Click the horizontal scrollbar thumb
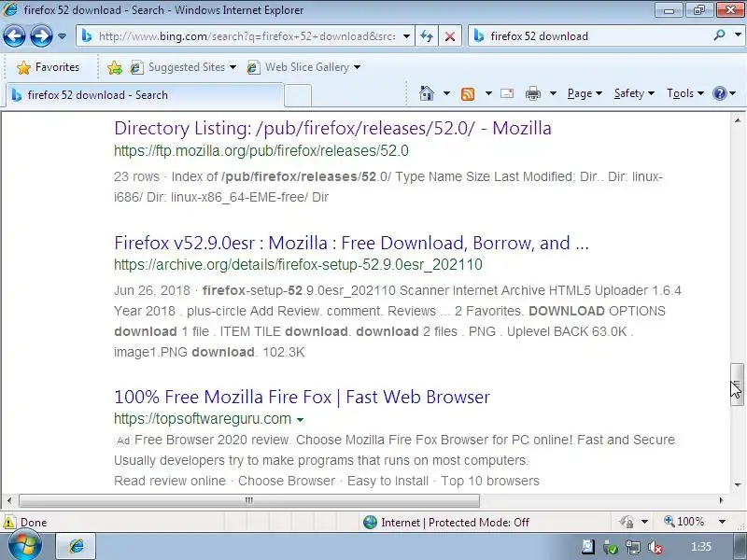 249,500
